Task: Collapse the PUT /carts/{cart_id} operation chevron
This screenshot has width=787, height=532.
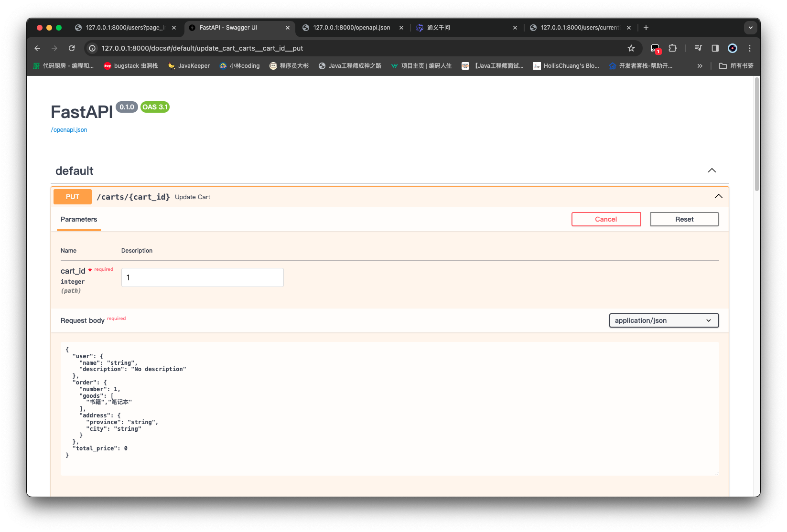Action: pyautogui.click(x=719, y=196)
